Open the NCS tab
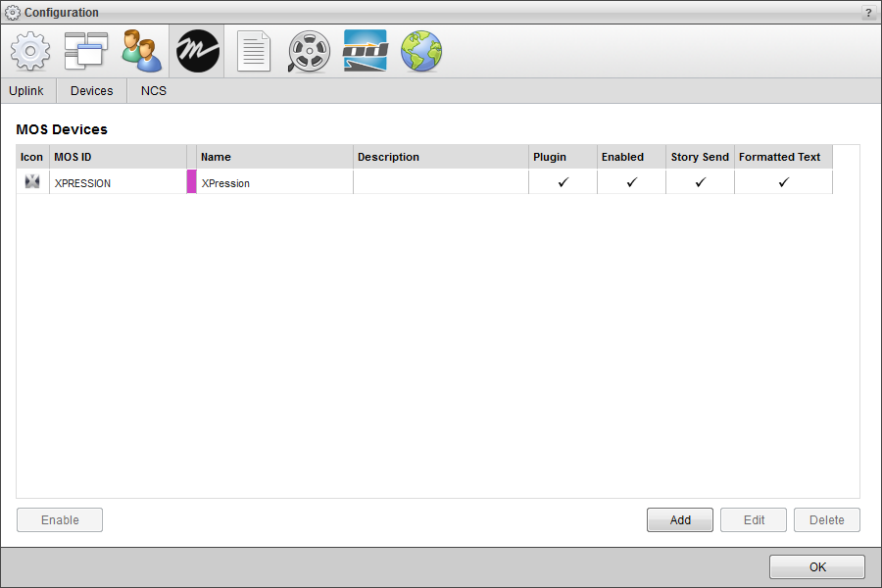The height and width of the screenshot is (588, 882). pos(153,90)
